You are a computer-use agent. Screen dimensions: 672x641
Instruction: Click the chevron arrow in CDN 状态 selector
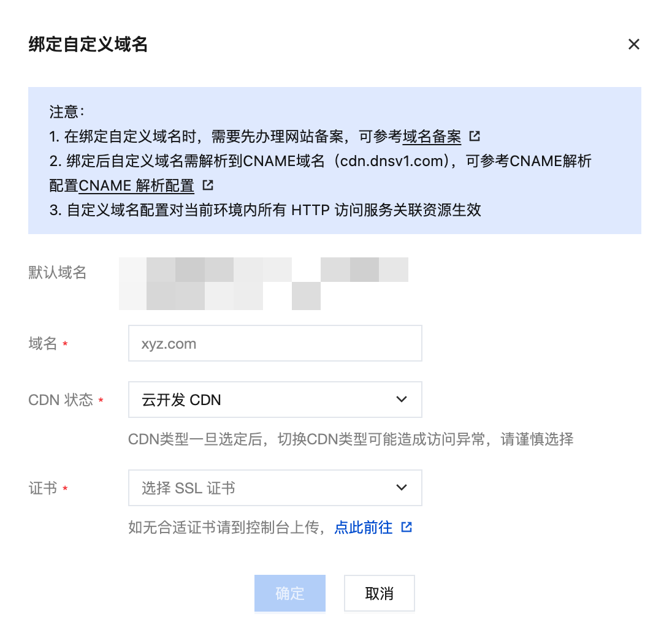[402, 400]
